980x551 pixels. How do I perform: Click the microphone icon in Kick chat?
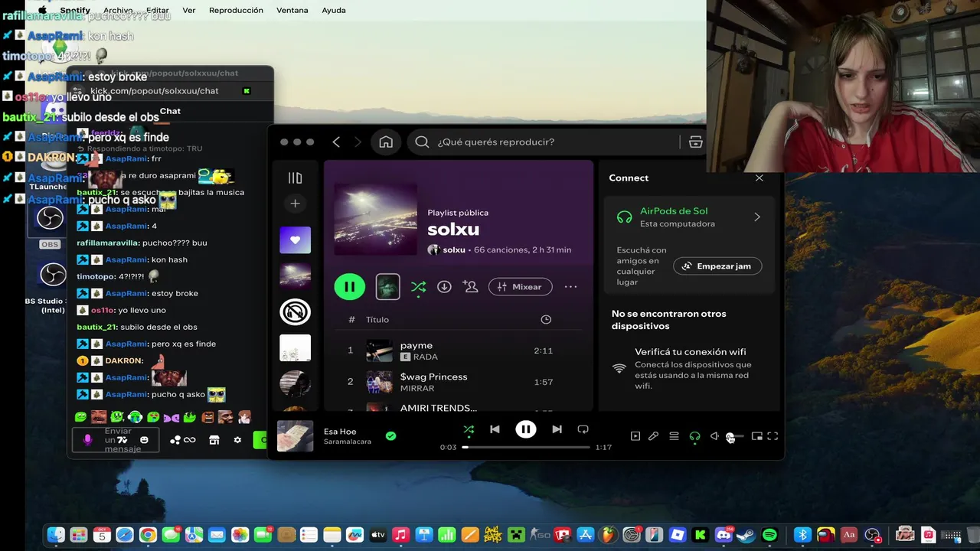tap(87, 440)
